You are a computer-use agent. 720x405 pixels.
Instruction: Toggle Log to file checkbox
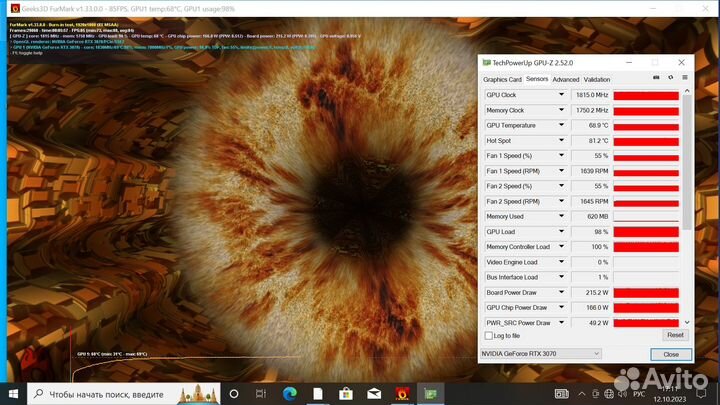click(489, 336)
